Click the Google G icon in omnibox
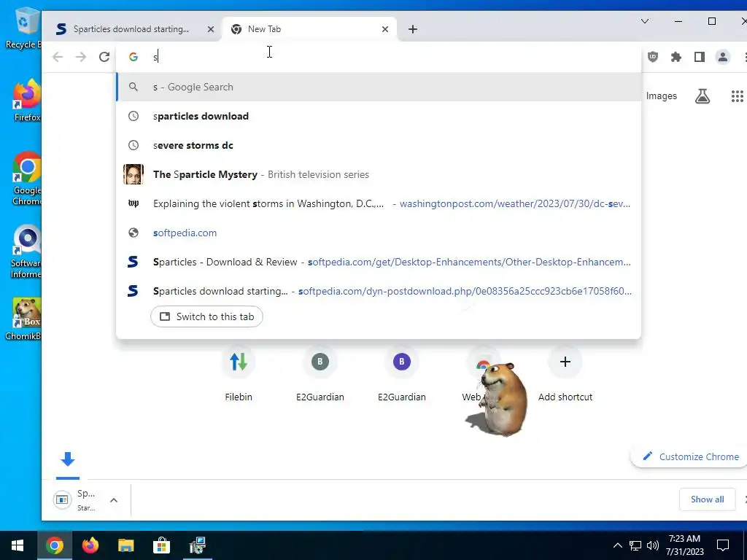 (133, 57)
